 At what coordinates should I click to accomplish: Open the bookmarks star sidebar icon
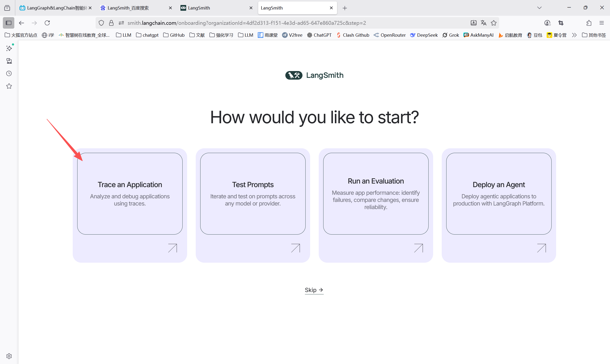click(x=9, y=86)
